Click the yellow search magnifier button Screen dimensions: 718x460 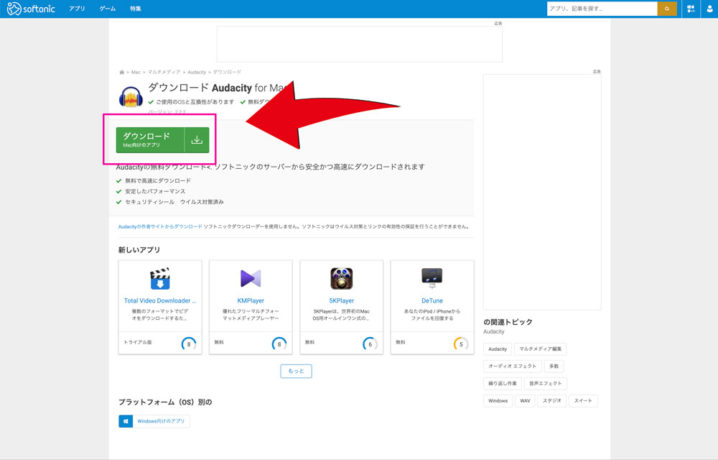coord(667,9)
